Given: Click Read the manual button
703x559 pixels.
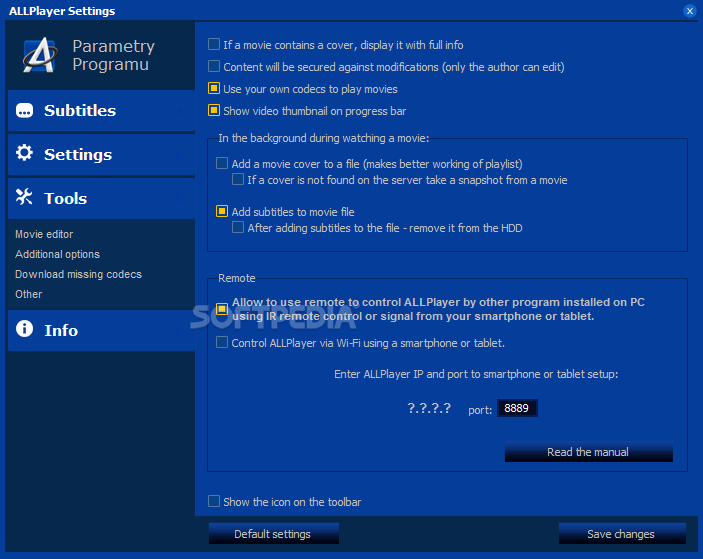Looking at the screenshot, I should 589,452.
